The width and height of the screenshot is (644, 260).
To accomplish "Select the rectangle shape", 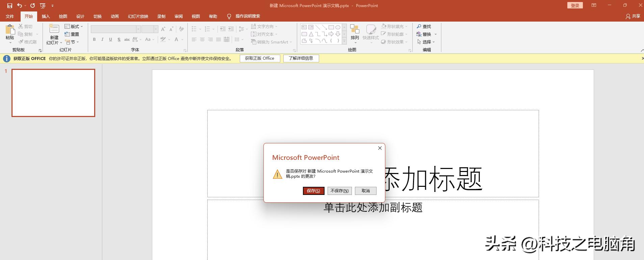I will [331, 27].
